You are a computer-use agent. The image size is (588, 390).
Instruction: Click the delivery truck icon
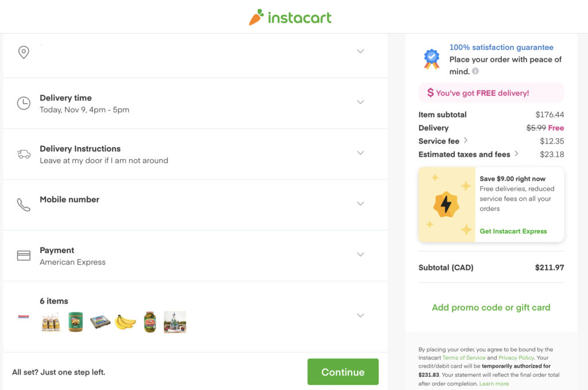[24, 154]
